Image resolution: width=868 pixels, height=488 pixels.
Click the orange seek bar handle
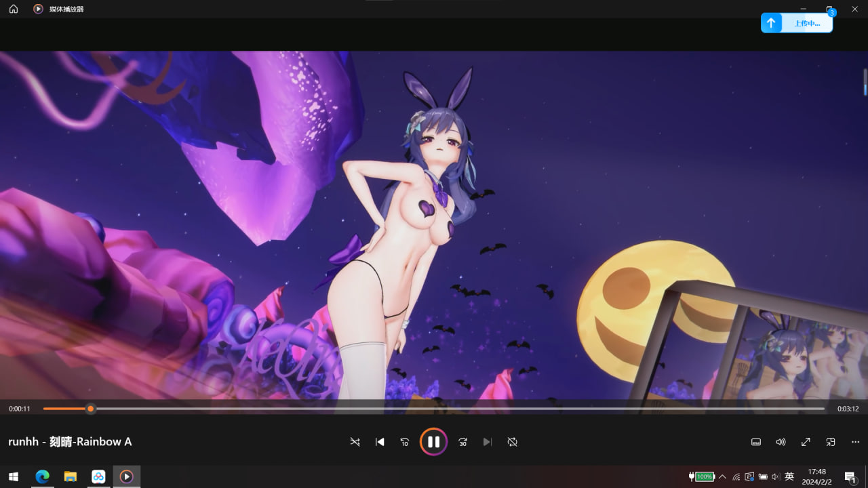point(90,409)
